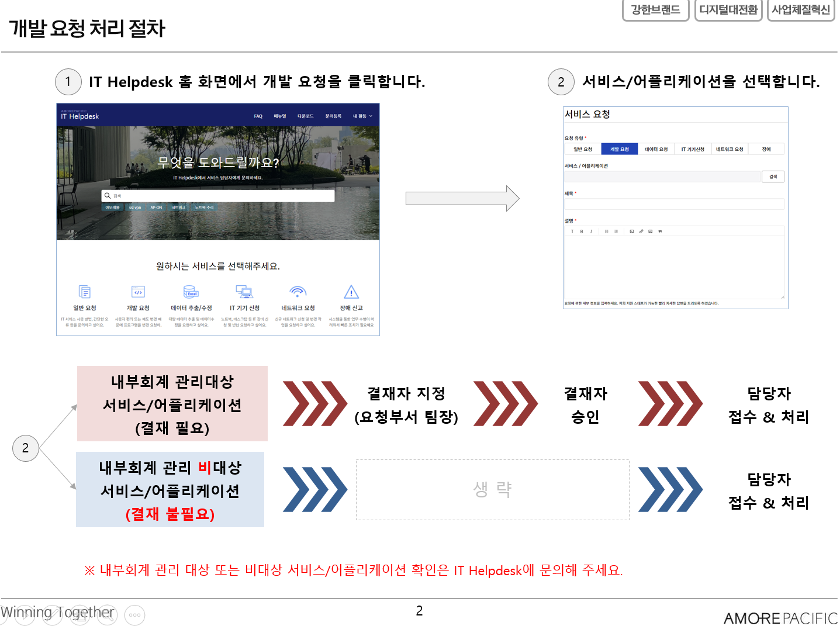Image resolution: width=840 pixels, height=626 pixels.
Task: Click the 아모레몰 search tag
Action: (x=112, y=207)
